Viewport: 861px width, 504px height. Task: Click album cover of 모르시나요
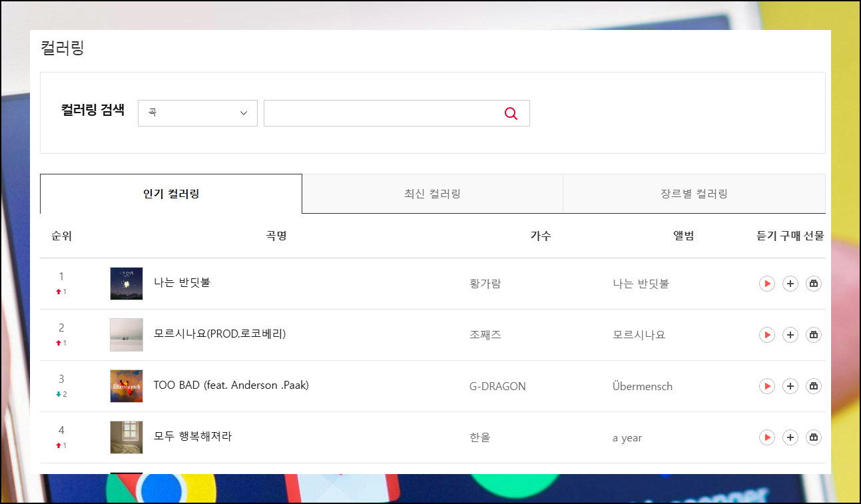[x=127, y=335]
